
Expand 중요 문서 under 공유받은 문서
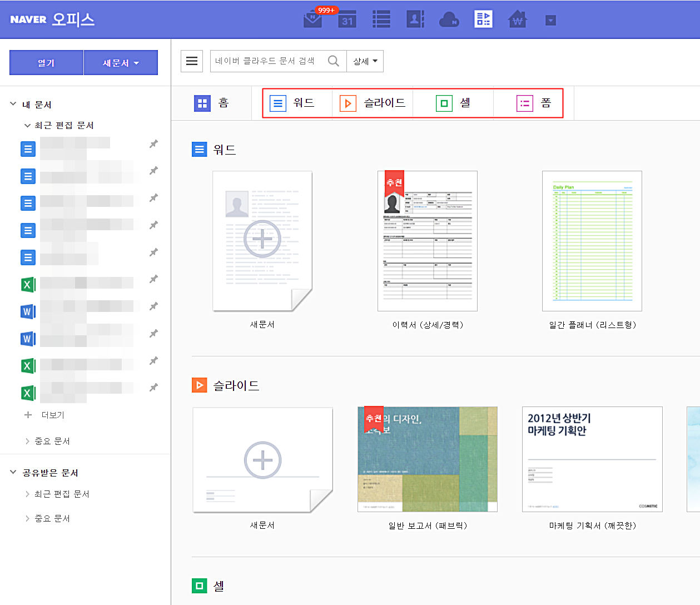pyautogui.click(x=27, y=518)
